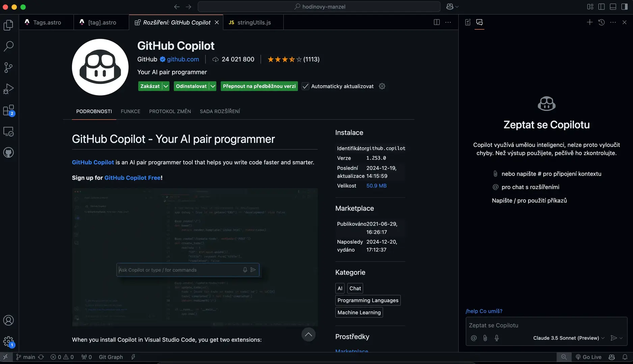Start voice chat microphone icon
Viewport: 633px width, 364px height.
coord(497,338)
